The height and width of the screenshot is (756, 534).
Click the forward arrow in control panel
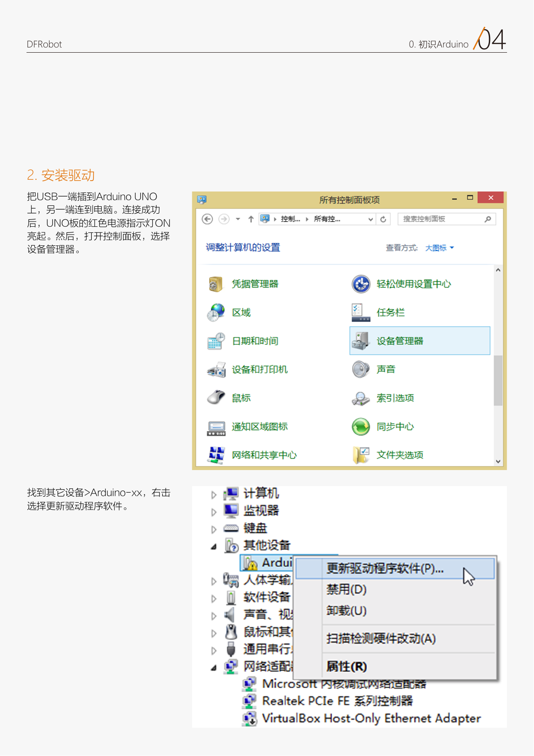pyautogui.click(x=224, y=219)
